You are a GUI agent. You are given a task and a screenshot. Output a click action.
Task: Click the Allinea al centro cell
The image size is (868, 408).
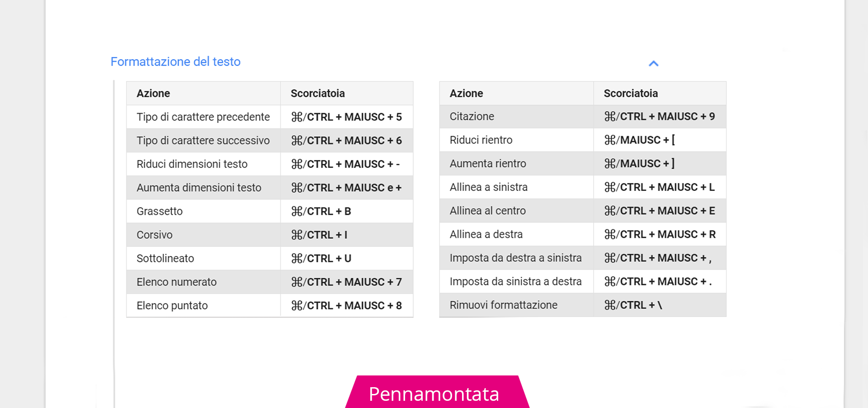pos(488,210)
